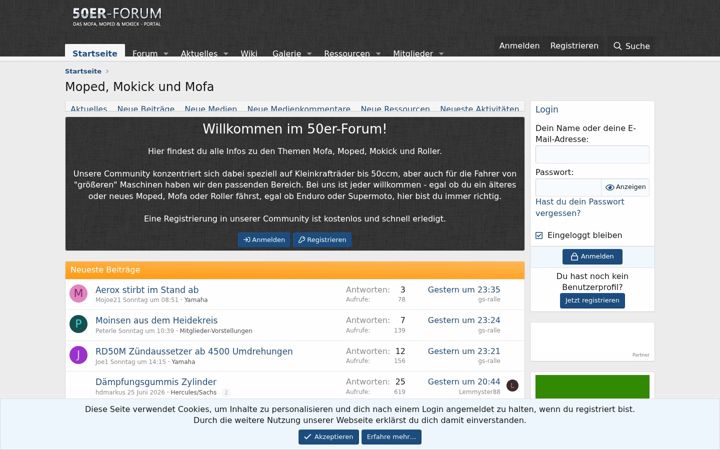Open the Forum navigation item
The height and width of the screenshot is (450, 720).
pyautogui.click(x=145, y=54)
